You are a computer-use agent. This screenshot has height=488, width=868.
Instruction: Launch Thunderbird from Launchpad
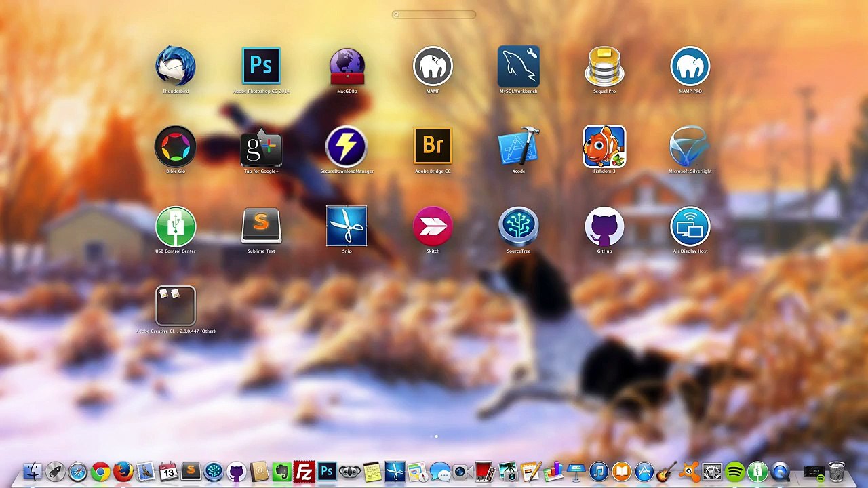176,66
